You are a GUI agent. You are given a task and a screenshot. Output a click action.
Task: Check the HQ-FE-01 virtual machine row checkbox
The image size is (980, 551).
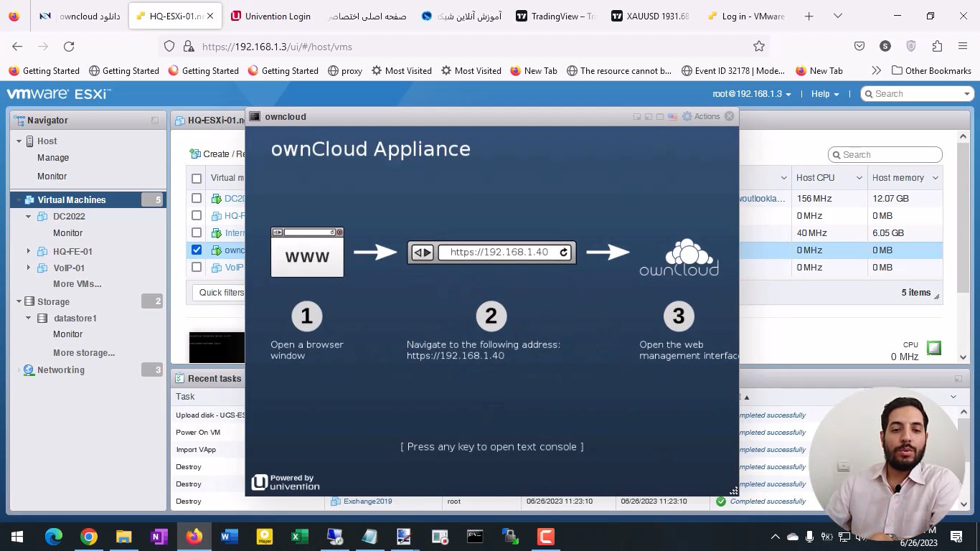(197, 215)
